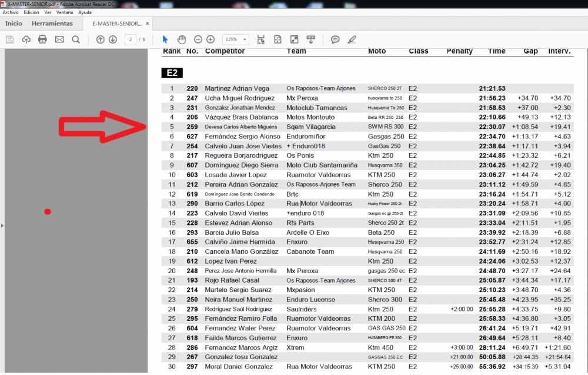Print the document with printer icon
588x375 pixels.
tap(42, 39)
